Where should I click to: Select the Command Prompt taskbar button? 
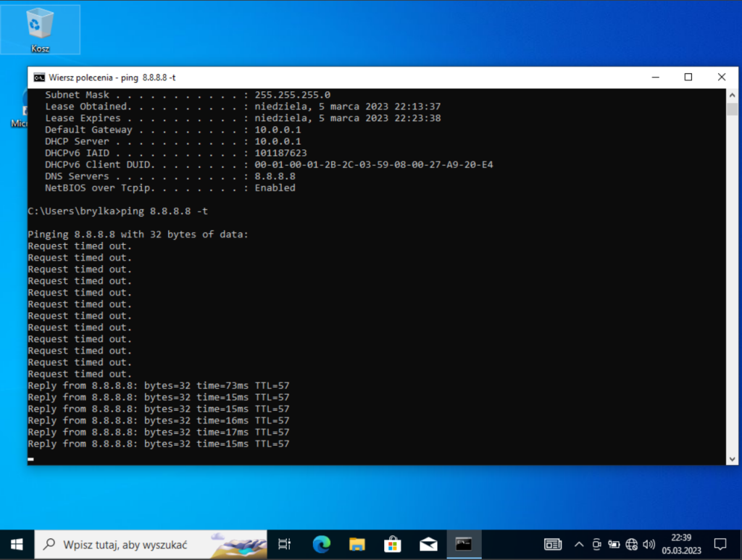coord(464,544)
